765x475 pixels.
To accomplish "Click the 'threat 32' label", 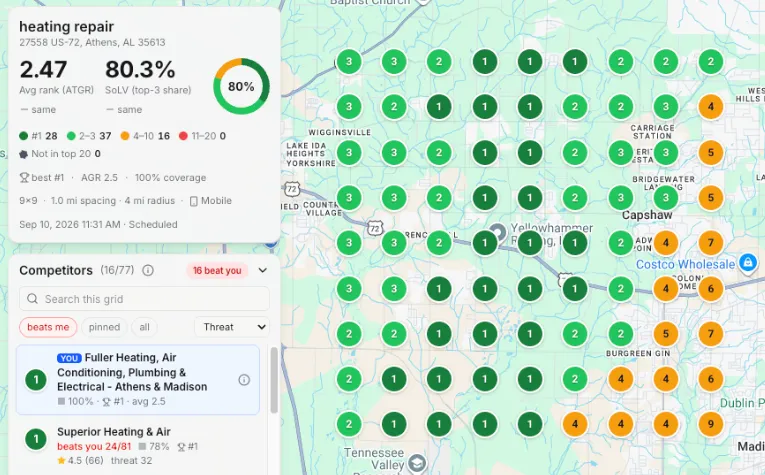I will (x=131, y=461).
